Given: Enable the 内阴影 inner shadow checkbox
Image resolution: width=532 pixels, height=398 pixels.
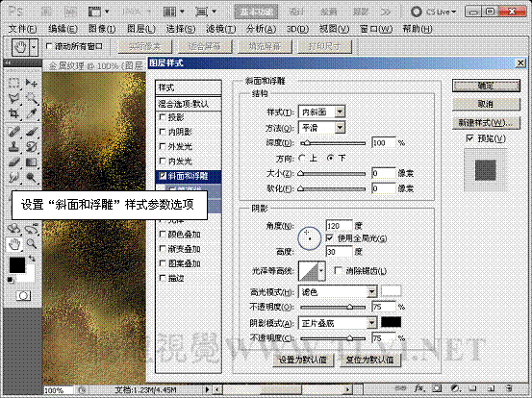Looking at the screenshot, I should coord(163,132).
